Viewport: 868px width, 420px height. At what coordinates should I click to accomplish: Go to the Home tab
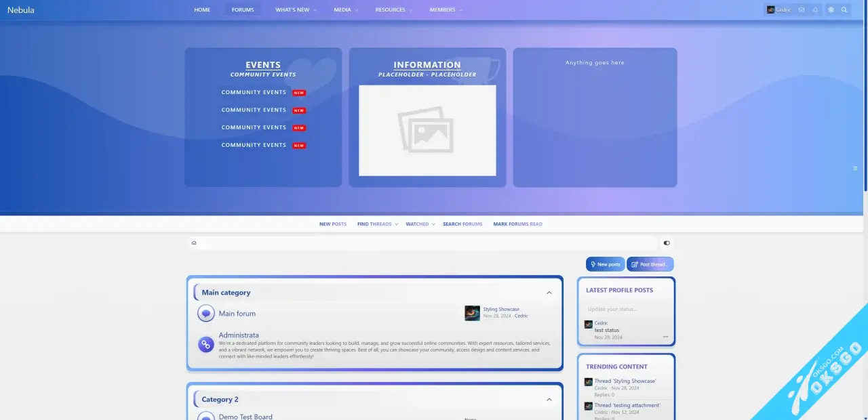(202, 9)
